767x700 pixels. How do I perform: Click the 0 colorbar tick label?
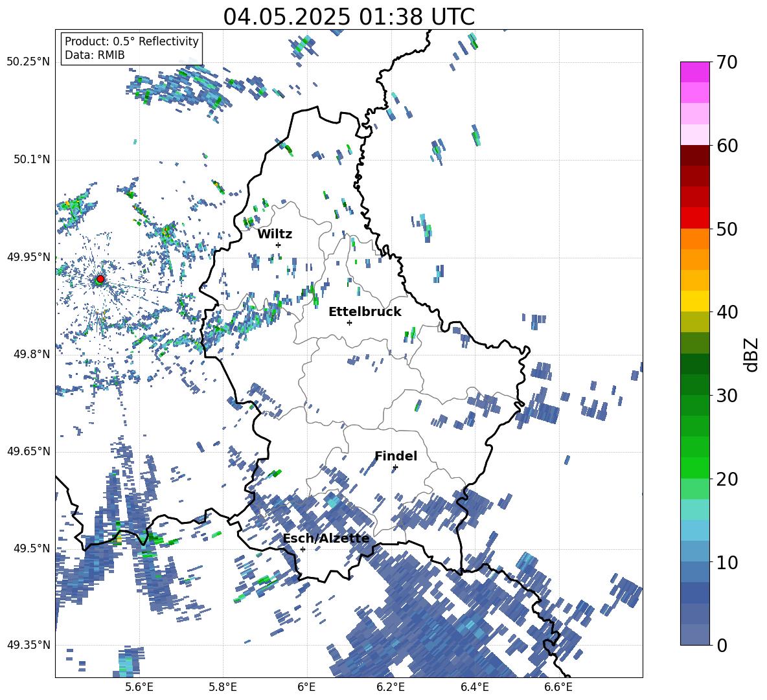721,646
